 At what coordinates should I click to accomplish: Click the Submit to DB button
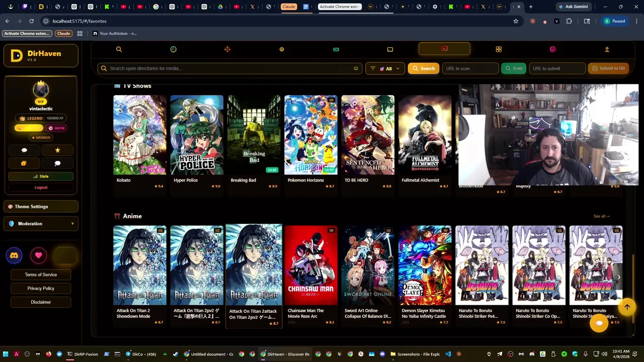coord(608,68)
